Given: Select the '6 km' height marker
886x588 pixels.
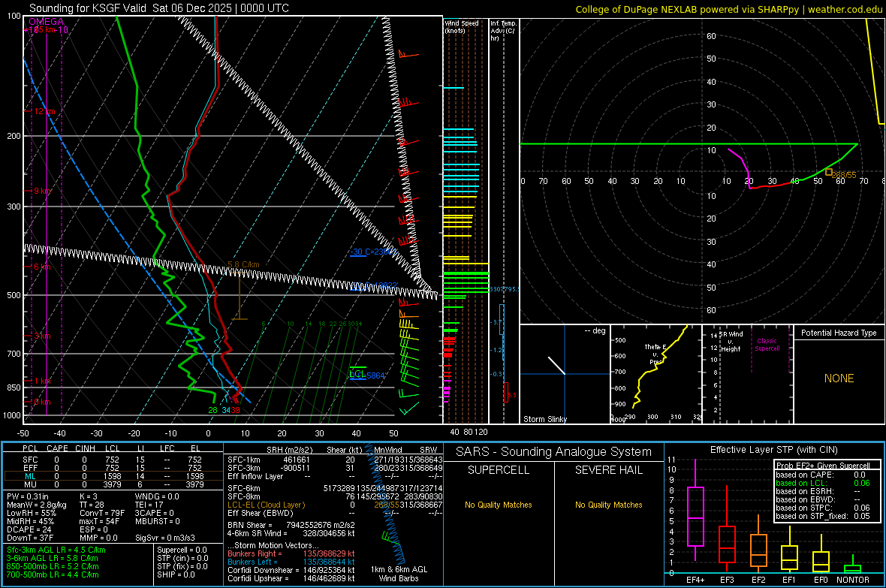Looking at the screenshot, I should tap(42, 267).
